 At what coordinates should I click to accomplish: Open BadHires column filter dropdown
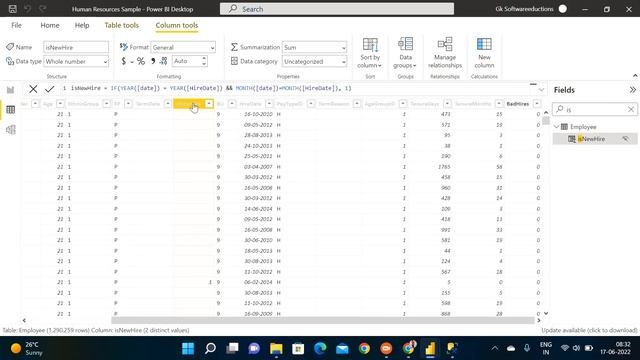click(537, 104)
